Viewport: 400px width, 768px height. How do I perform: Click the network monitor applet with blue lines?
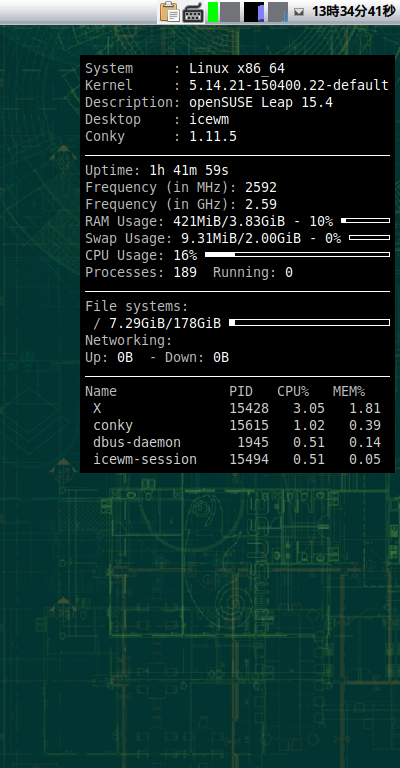click(278, 12)
